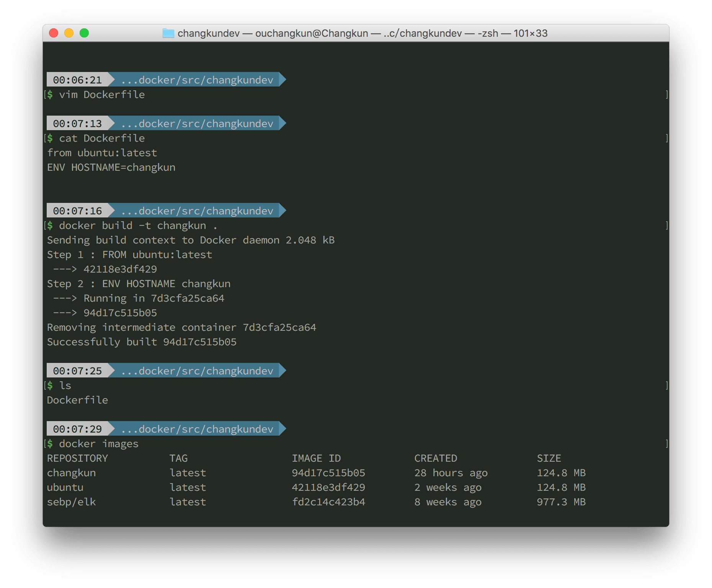Click '28 hours ago' in CREATED column
The width and height of the screenshot is (712, 588).
tap(451, 473)
